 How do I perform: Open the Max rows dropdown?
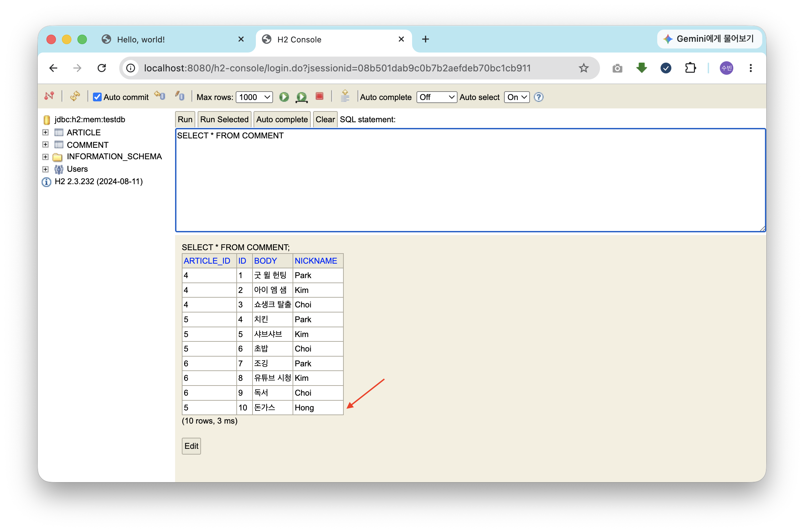[x=254, y=97]
